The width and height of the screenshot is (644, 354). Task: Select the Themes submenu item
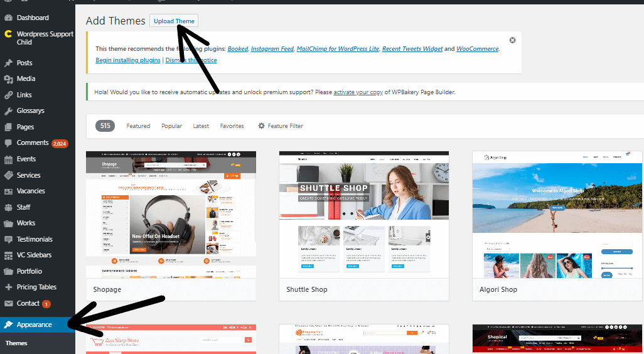click(16, 343)
